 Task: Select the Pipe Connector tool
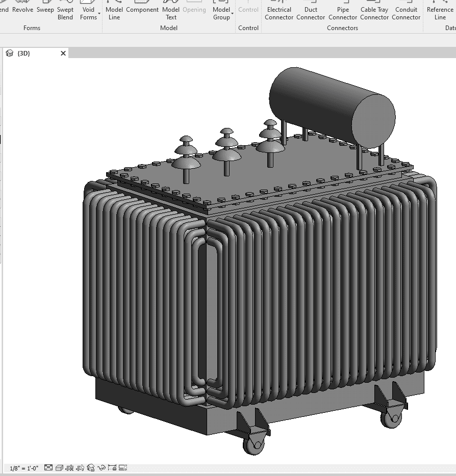pos(343,13)
